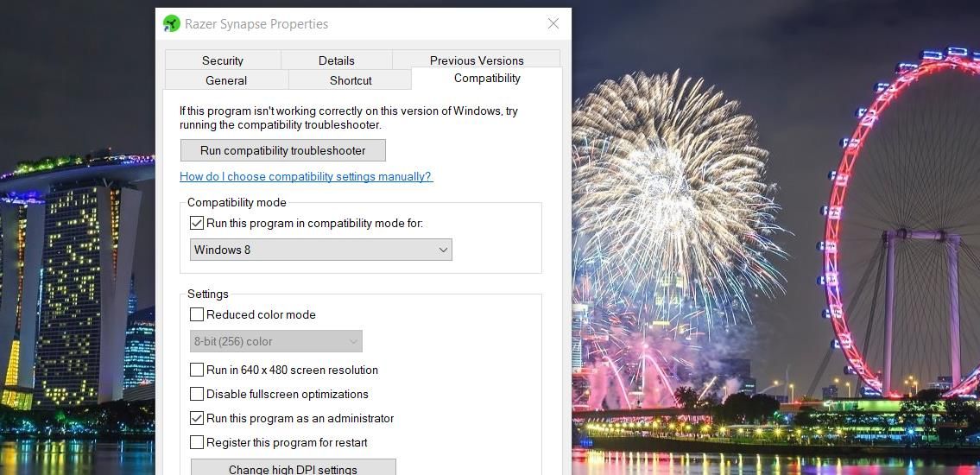
Task: Open the Details tab
Action: (x=336, y=60)
